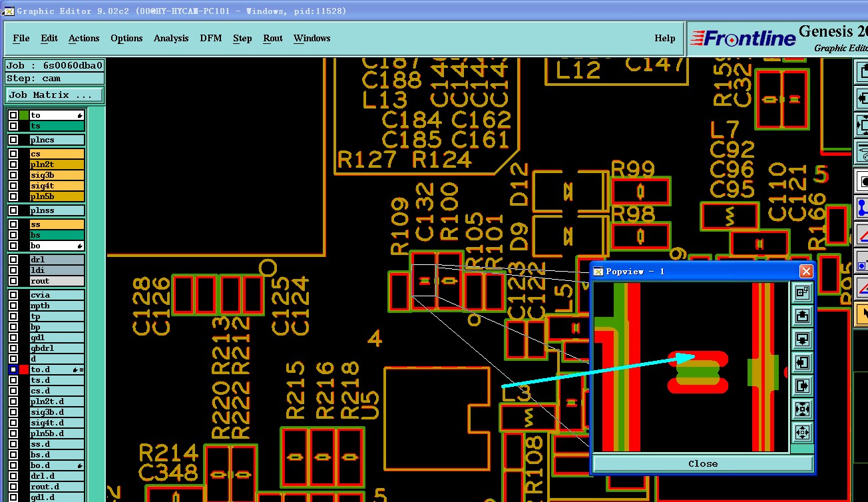Select the cs.d layer name
This screenshot has width=868, height=502.
click(57, 391)
